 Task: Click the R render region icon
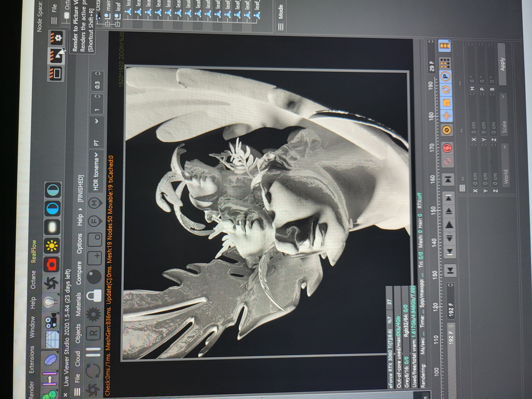[93, 333]
